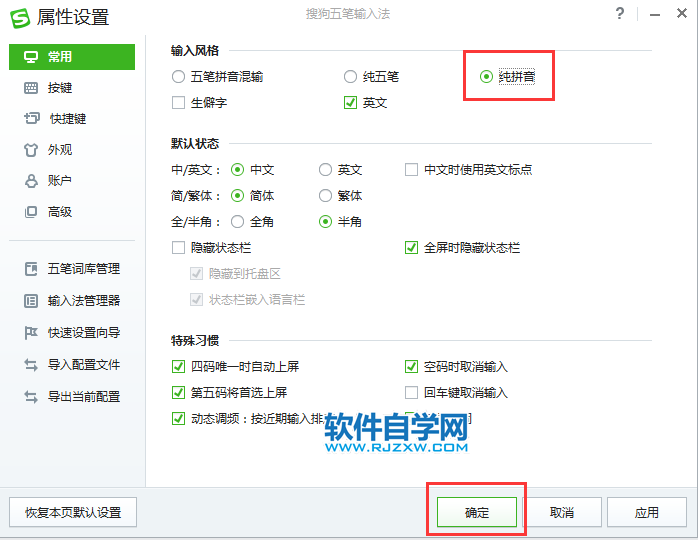Select the 繁体 radio button
This screenshot has width=698, height=540.
[x=325, y=195]
